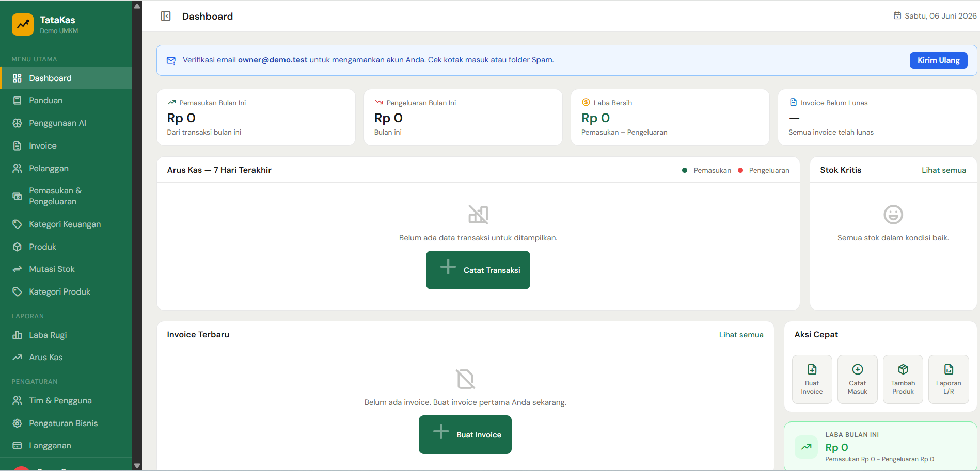
Task: Open Arus Kas report
Action: click(x=66, y=357)
